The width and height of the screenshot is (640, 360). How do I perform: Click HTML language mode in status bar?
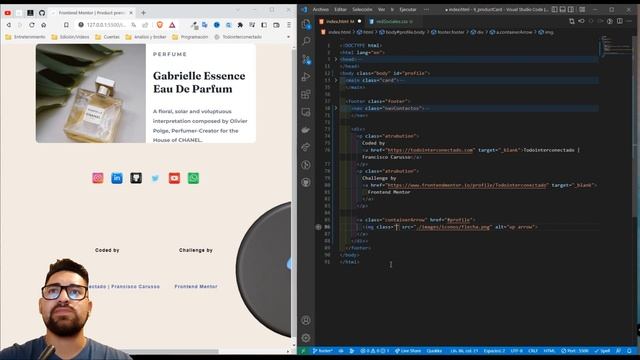click(x=549, y=351)
